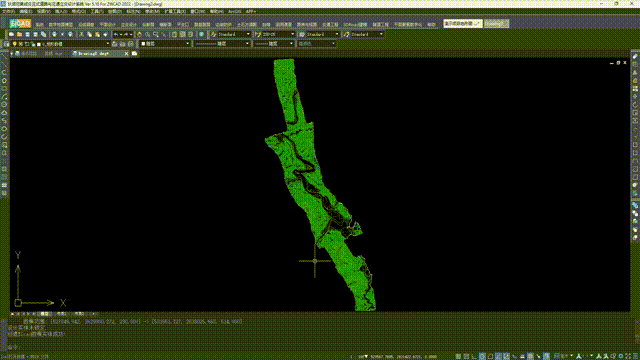Open the undo history dropdown arrow
This screenshot has height=360, width=640.
pos(121,34)
